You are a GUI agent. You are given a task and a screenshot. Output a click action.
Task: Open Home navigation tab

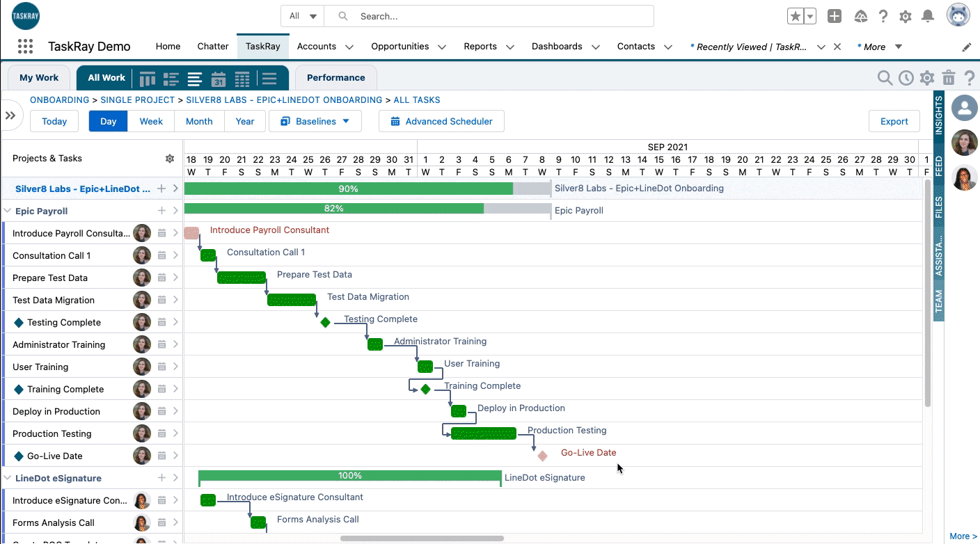(x=168, y=47)
